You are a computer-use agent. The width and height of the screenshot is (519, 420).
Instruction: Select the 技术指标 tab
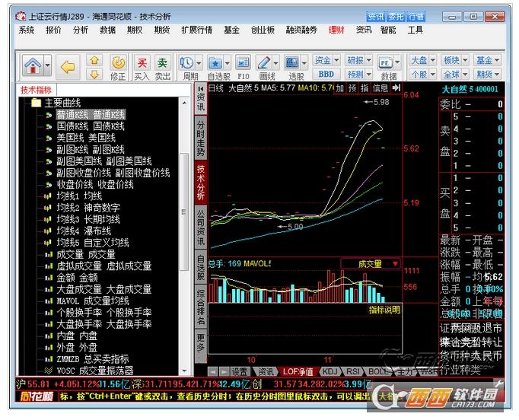click(36, 90)
